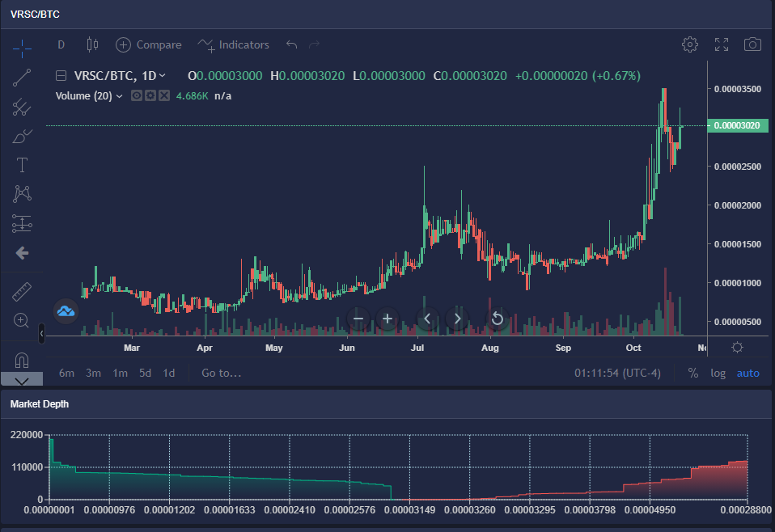Take a chart snapshot with camera icon
Viewport: 775px width, 532px height.
(x=752, y=44)
